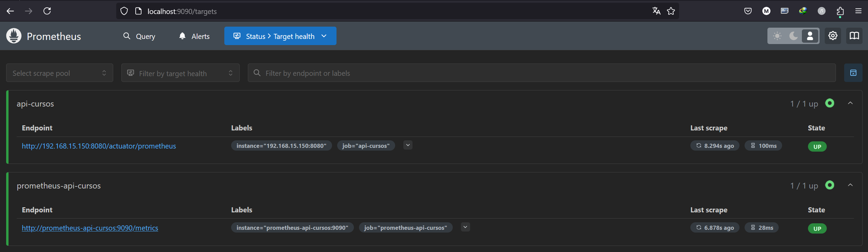Open the Alerts page

click(x=194, y=36)
